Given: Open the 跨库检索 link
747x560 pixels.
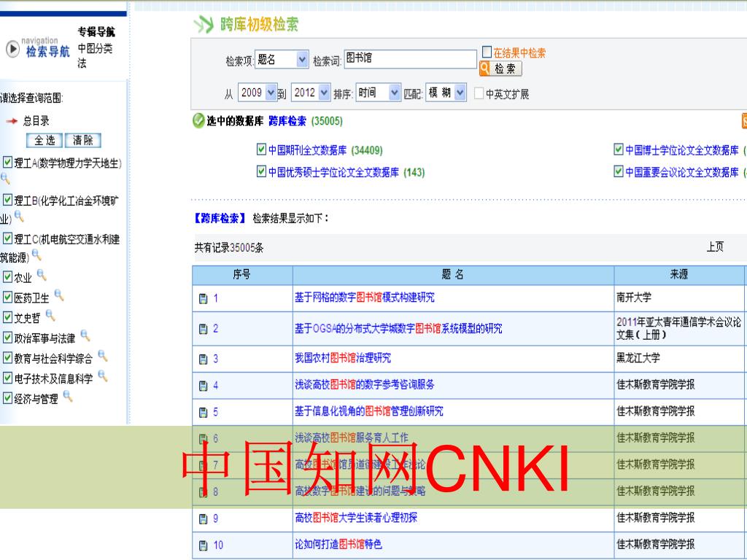Looking at the screenshot, I should pyautogui.click(x=287, y=121).
